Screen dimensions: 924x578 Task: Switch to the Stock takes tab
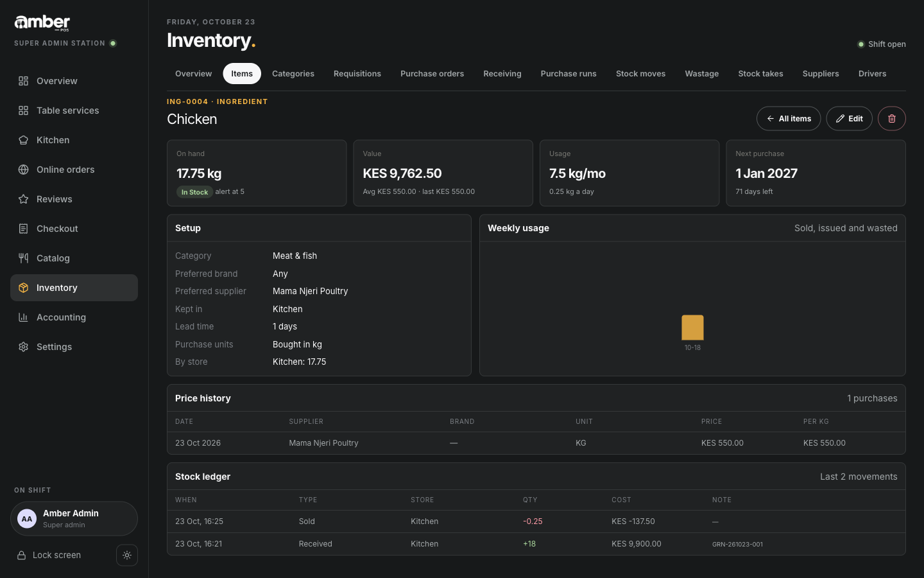[761, 74]
